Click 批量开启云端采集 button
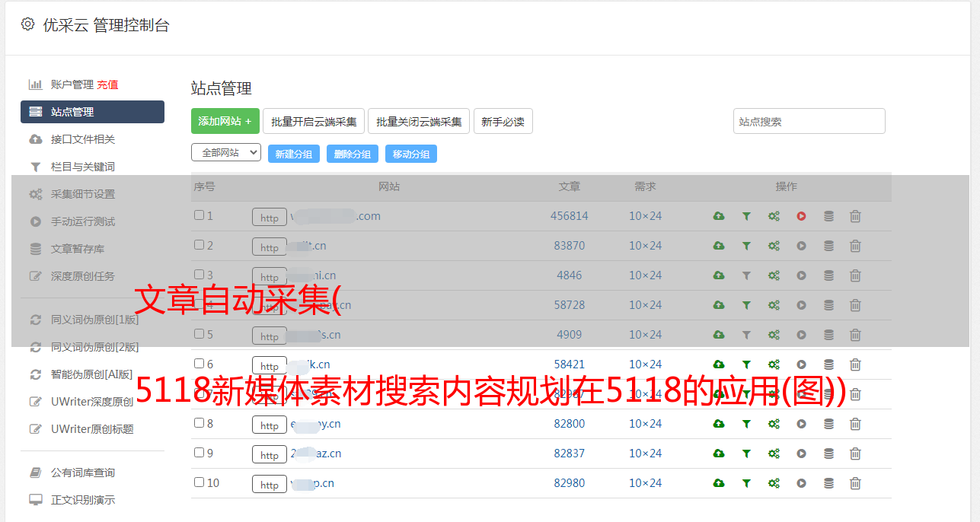 pyautogui.click(x=314, y=121)
